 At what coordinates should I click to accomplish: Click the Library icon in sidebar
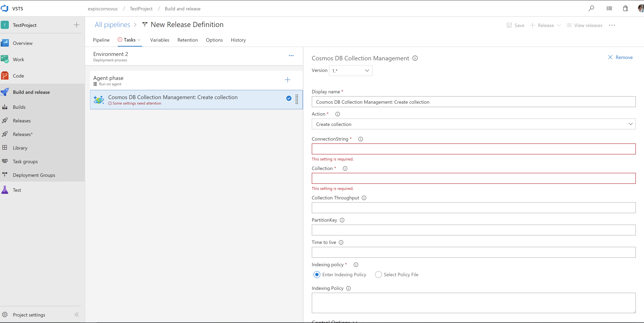(x=5, y=148)
